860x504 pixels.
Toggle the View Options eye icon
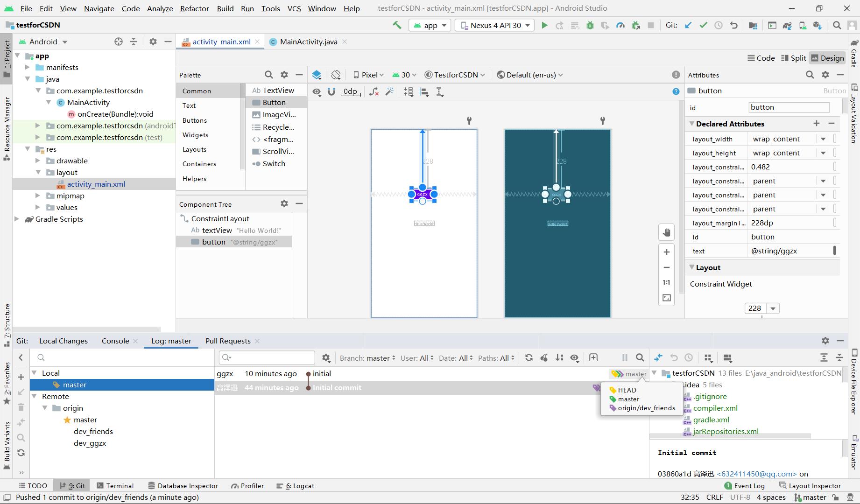(317, 92)
